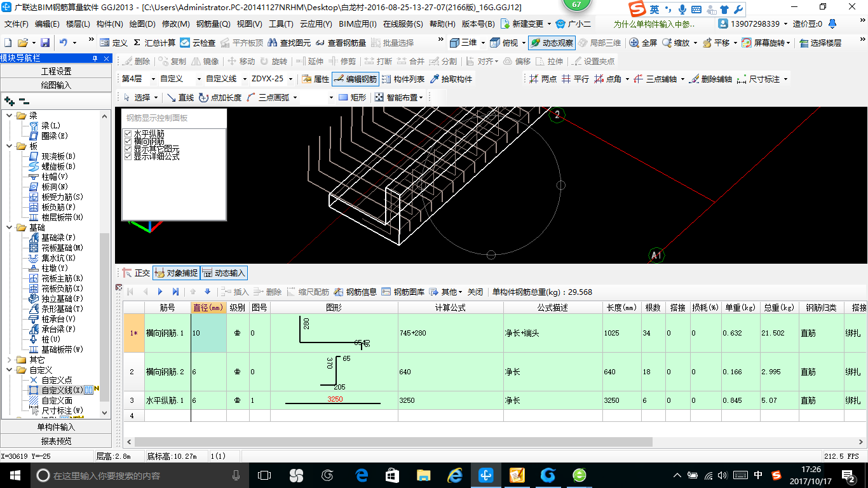Click the open folder icon

(x=22, y=43)
